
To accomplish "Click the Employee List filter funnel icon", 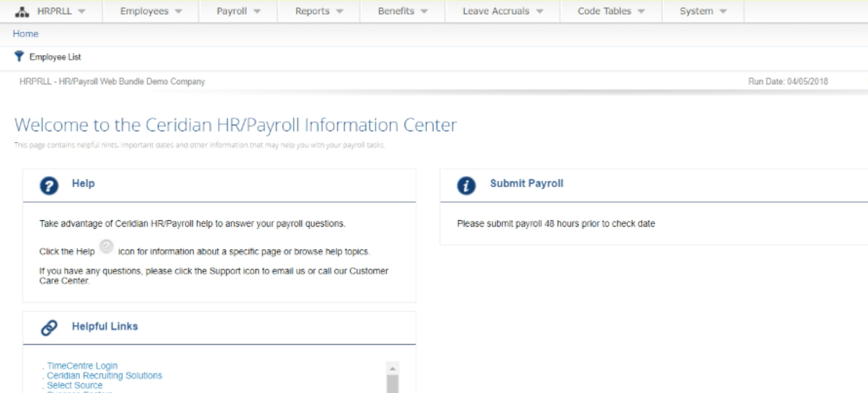I will pos(19,56).
